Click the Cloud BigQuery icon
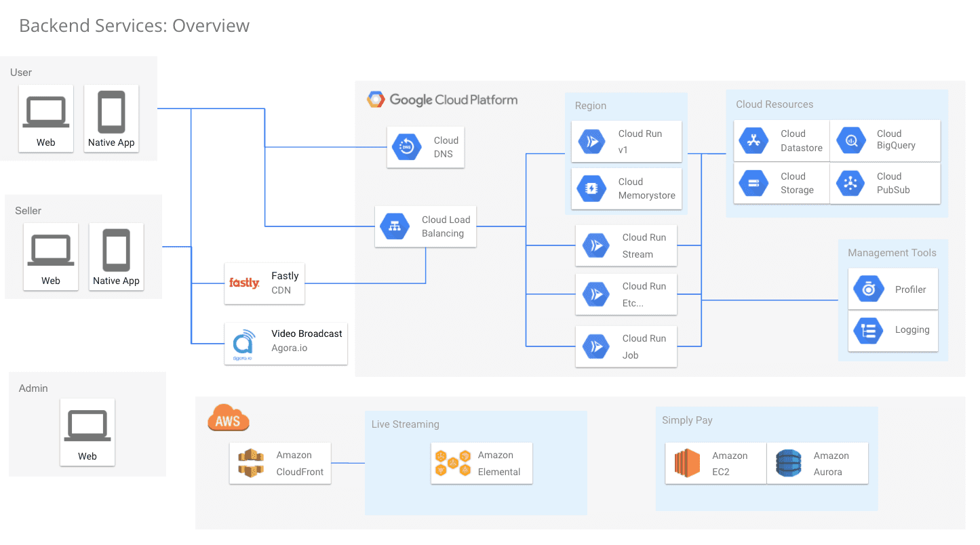980x545 pixels. click(849, 141)
